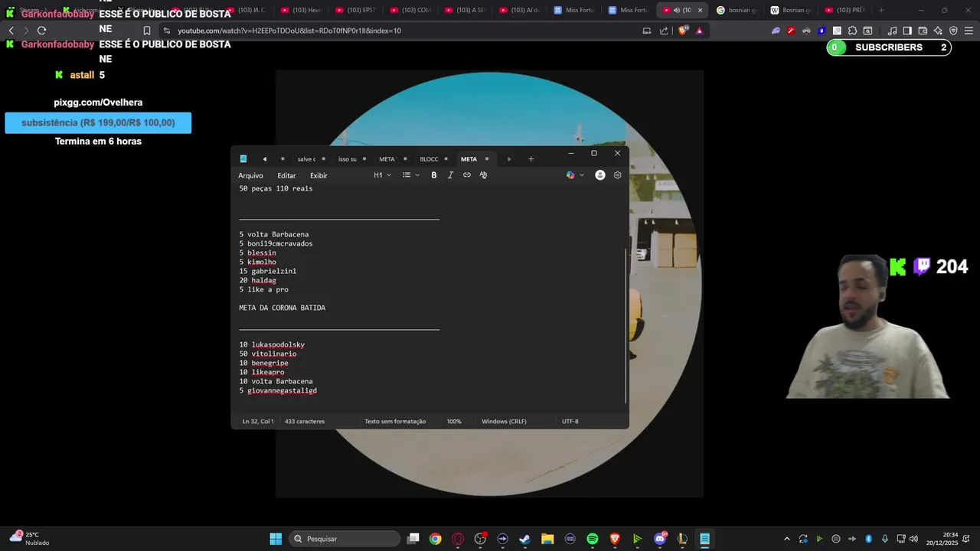This screenshot has width=980, height=551.
Task: Change the UTF-8 encoding option
Action: (x=570, y=422)
